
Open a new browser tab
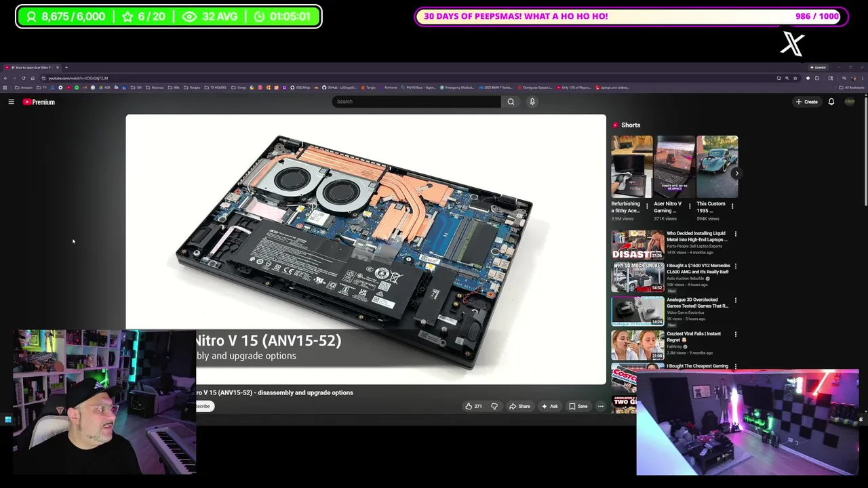(66, 67)
